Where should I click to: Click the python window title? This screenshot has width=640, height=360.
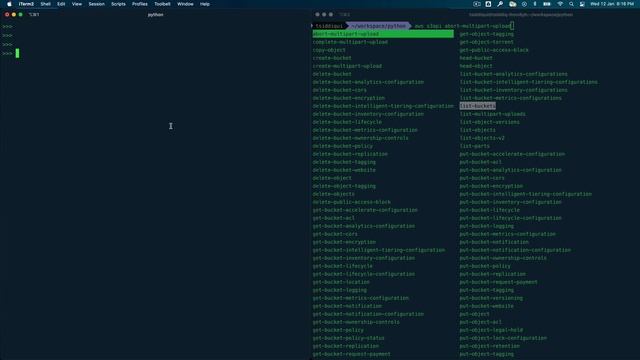tap(156, 15)
